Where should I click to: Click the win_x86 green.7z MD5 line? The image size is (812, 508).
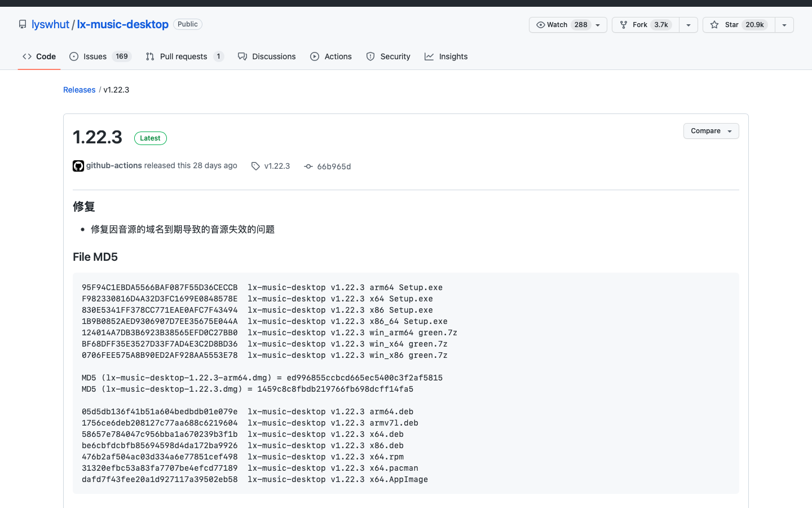tap(264, 355)
